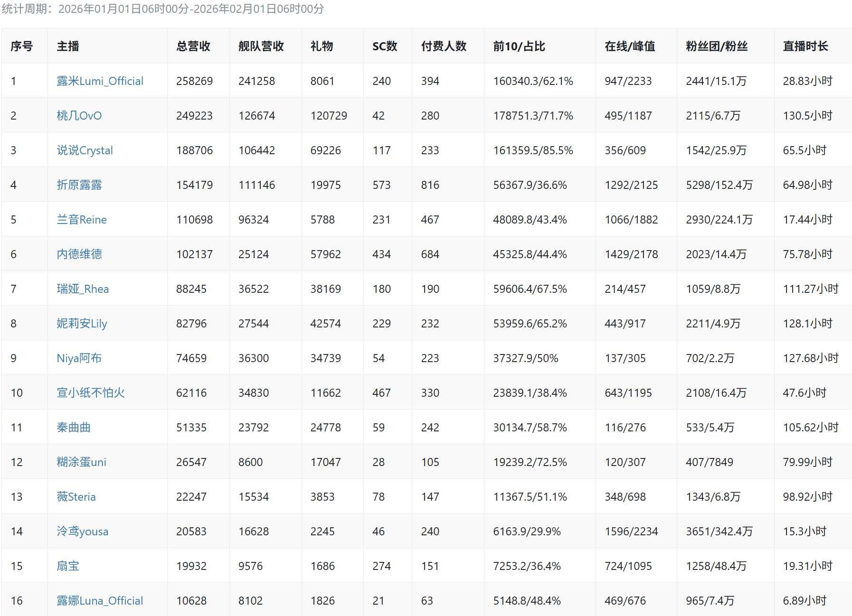
Task: Open 内德维德 streamer page
Action: pyautogui.click(x=79, y=254)
